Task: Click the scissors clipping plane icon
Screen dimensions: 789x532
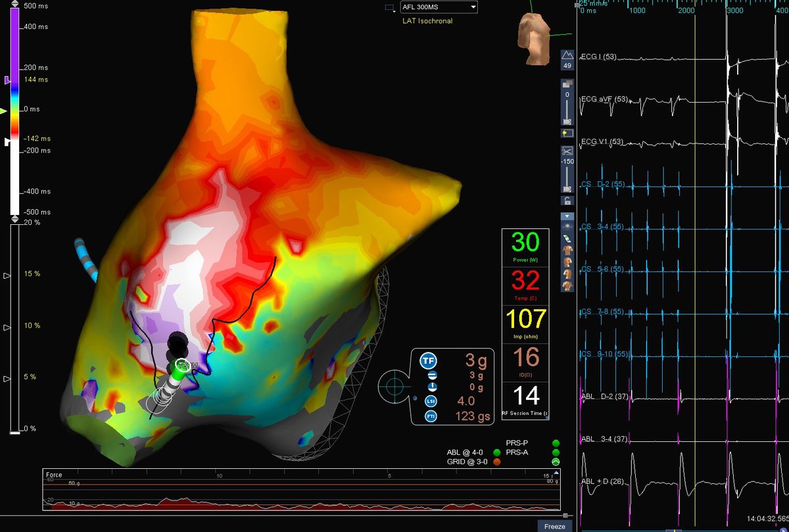Action: coord(567,151)
